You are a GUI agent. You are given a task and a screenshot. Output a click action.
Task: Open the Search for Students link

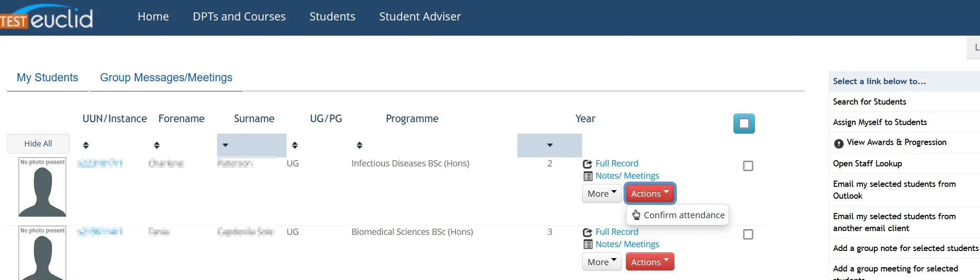coord(869,102)
